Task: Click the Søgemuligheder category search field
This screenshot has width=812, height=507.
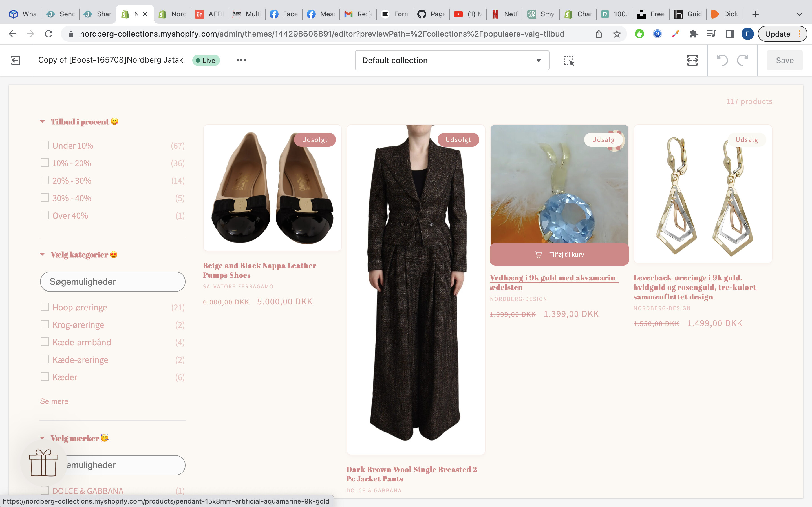Action: [112, 282]
